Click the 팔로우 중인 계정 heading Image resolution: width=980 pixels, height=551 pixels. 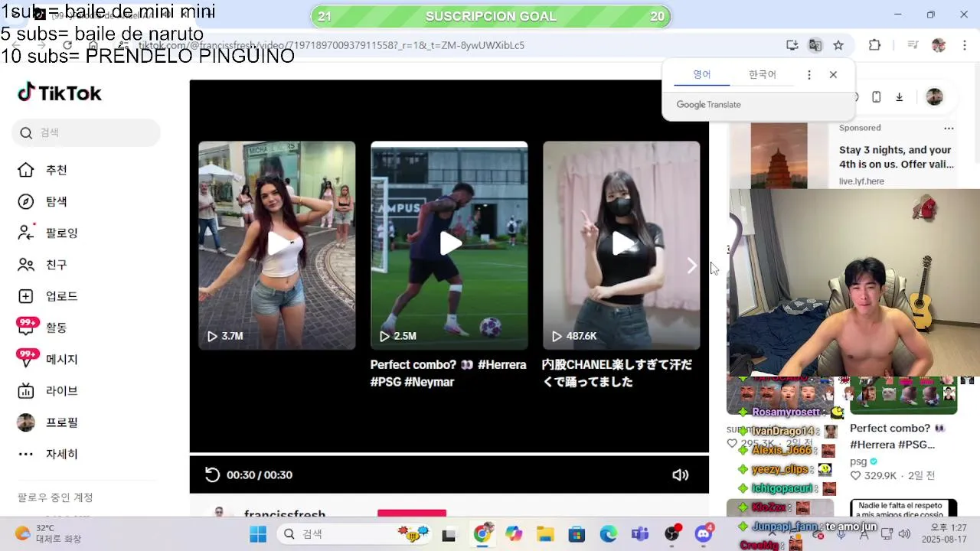click(56, 497)
